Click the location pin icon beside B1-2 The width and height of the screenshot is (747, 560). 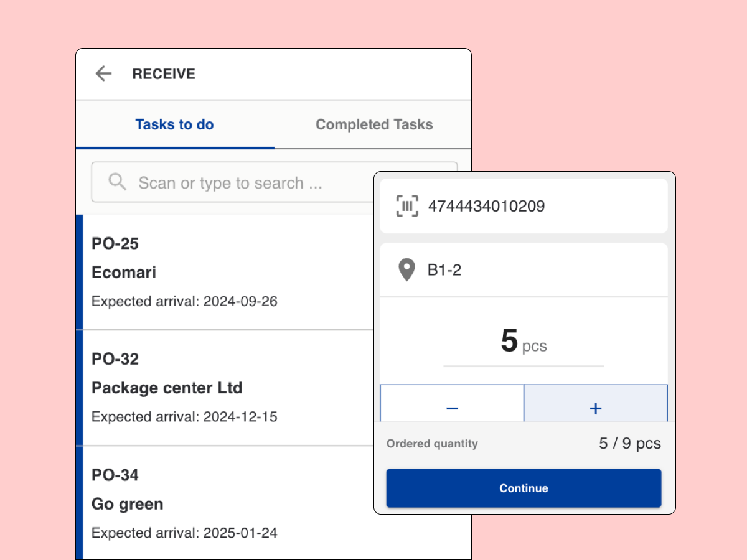click(406, 269)
